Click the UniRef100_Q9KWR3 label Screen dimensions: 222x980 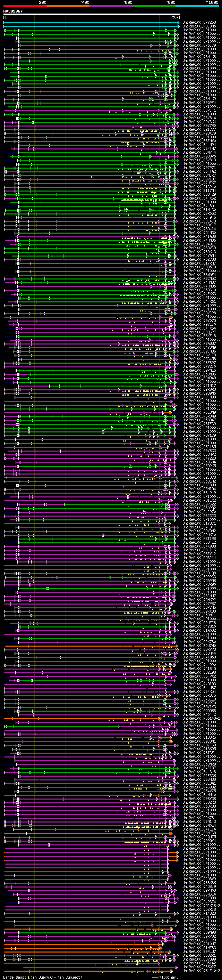(199, 390)
